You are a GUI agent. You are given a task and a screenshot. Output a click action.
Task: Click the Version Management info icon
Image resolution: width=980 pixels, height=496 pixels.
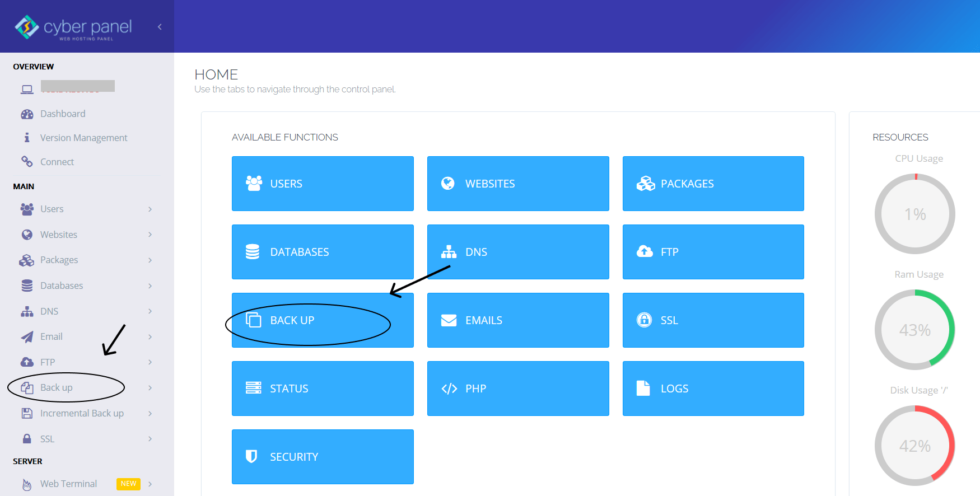(x=27, y=137)
